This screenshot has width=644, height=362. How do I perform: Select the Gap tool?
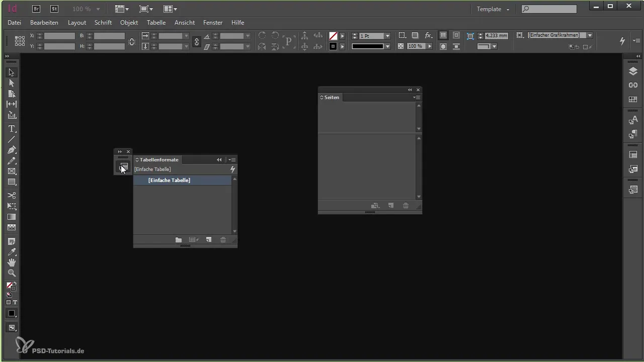12,105
